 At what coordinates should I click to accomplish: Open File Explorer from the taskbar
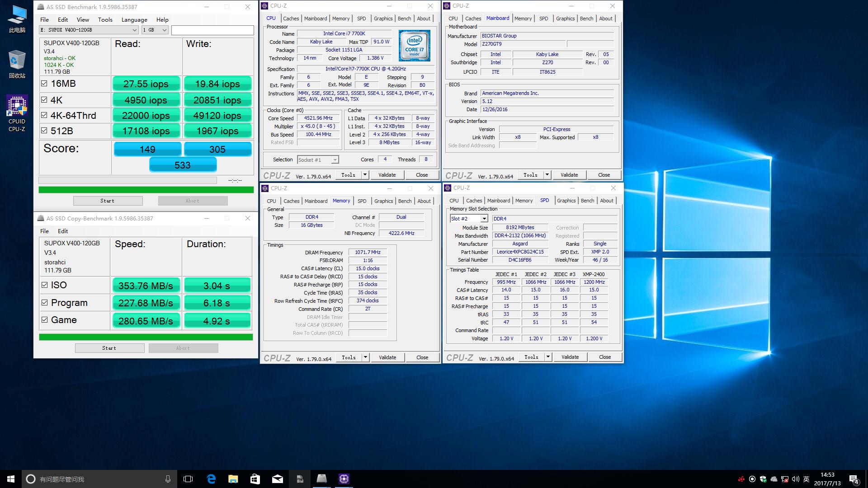pyautogui.click(x=233, y=479)
